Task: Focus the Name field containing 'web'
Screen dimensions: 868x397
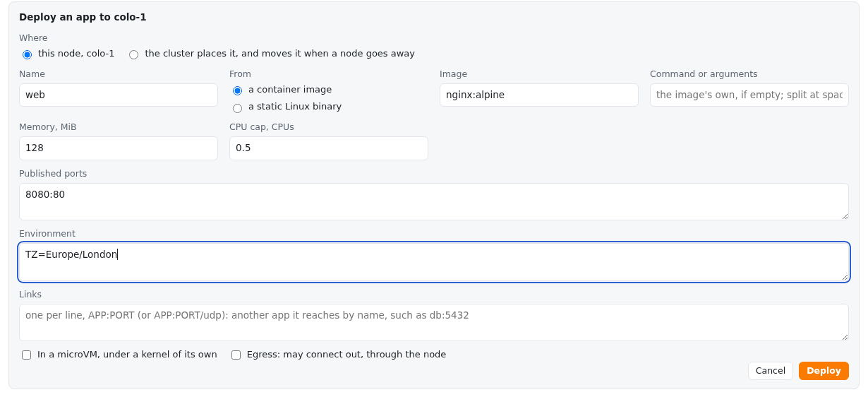Action: (x=119, y=95)
